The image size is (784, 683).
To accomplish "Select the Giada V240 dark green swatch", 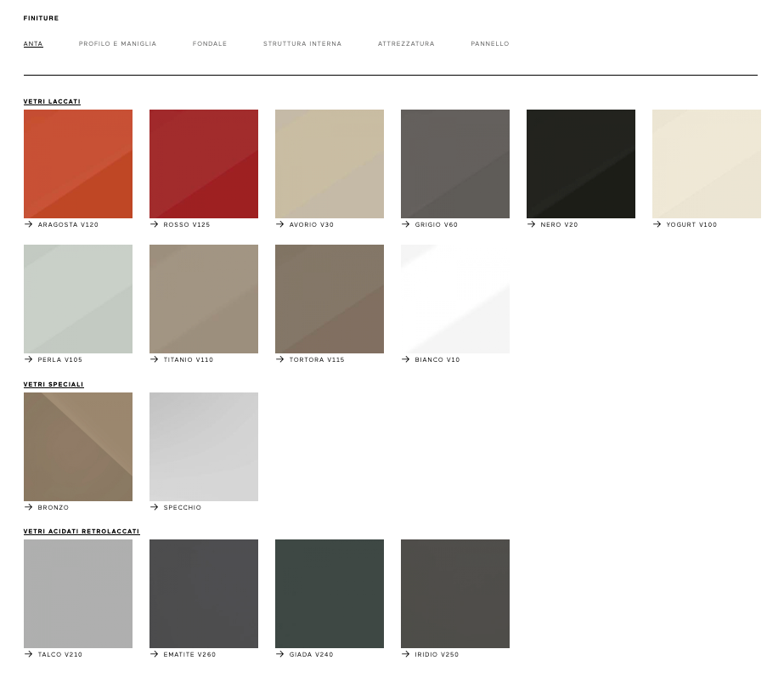I will point(330,594).
